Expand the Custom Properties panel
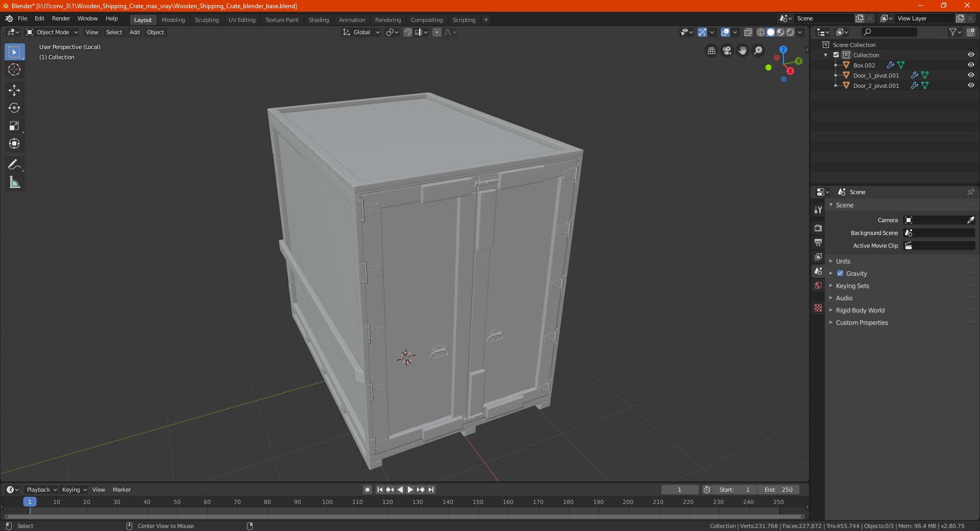980x531 pixels. coord(862,322)
